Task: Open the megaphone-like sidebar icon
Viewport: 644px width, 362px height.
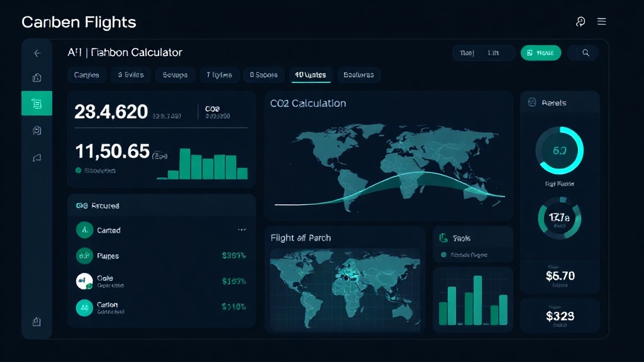Action: (x=37, y=158)
